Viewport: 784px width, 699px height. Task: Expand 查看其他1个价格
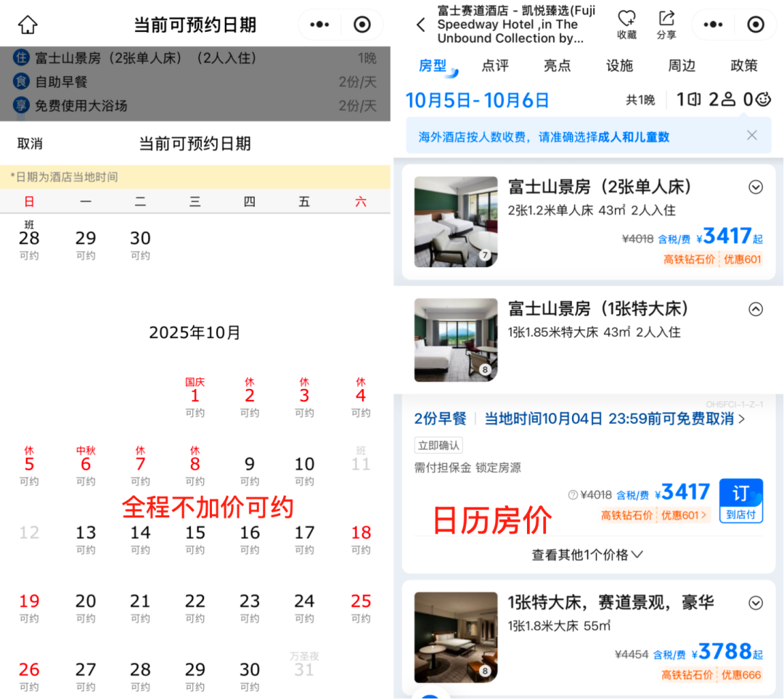tap(587, 555)
